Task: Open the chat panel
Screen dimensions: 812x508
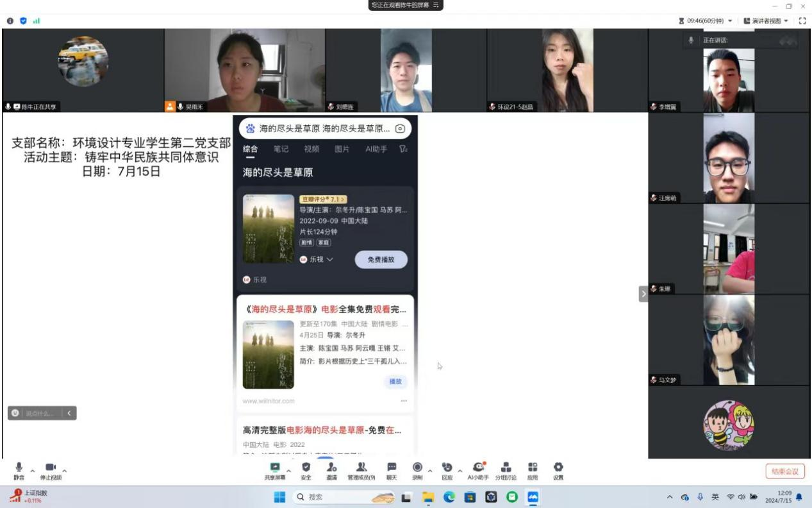Action: (392, 470)
